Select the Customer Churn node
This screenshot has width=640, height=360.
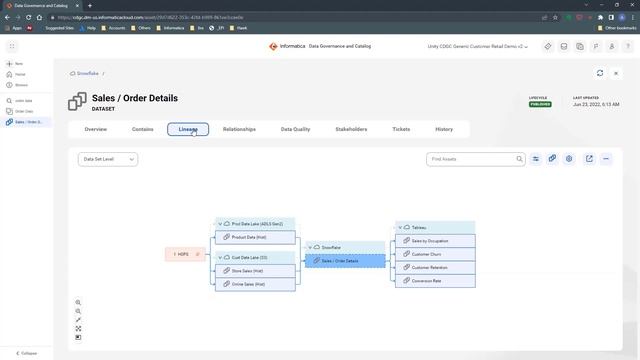point(435,254)
